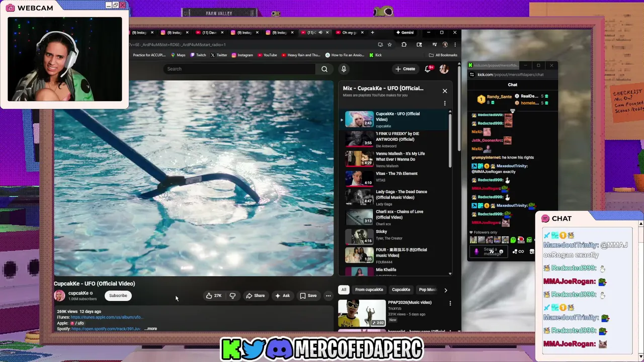Select the All filter chip

click(344, 290)
